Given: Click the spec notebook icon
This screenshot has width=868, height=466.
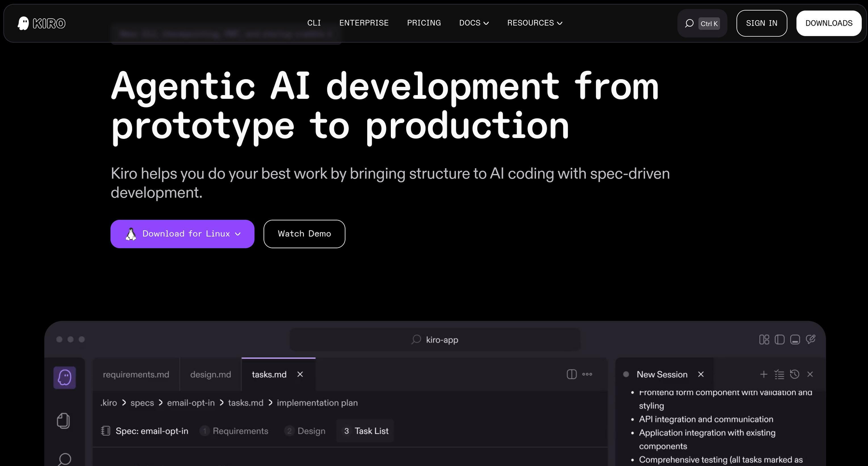Looking at the screenshot, I should (106, 431).
